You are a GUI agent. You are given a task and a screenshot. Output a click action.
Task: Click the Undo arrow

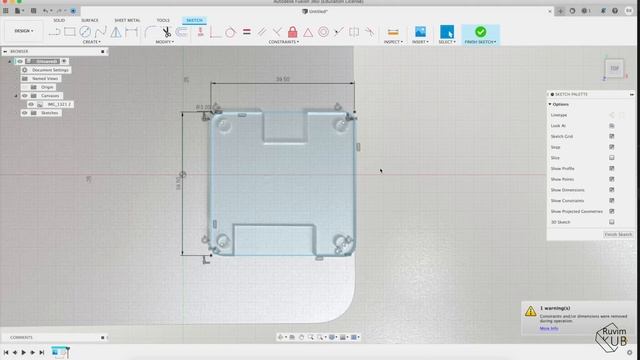(46, 11)
